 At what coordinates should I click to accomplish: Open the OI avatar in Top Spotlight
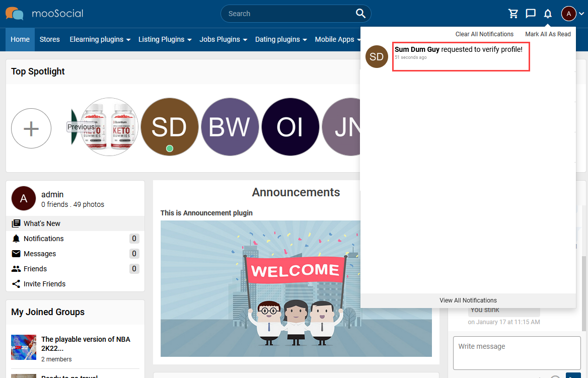[290, 127]
